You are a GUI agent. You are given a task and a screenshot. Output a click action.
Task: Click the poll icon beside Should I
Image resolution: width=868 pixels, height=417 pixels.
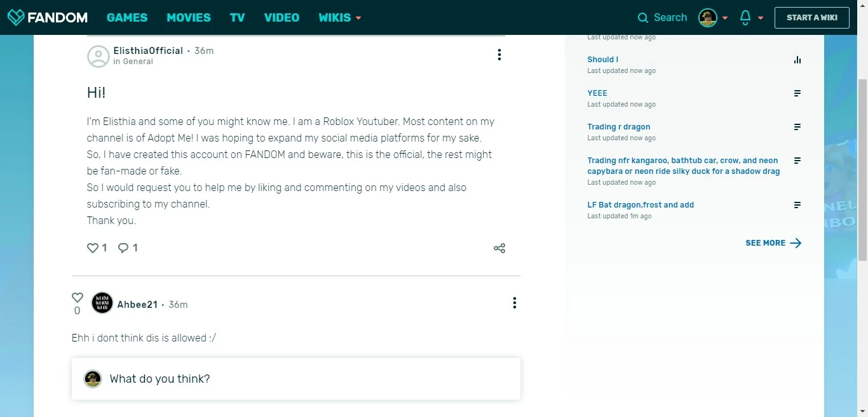pyautogui.click(x=797, y=60)
